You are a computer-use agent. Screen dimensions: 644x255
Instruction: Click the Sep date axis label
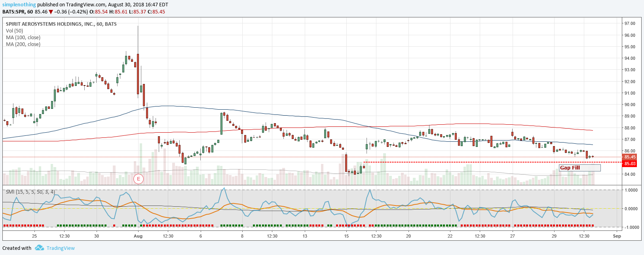617,236
